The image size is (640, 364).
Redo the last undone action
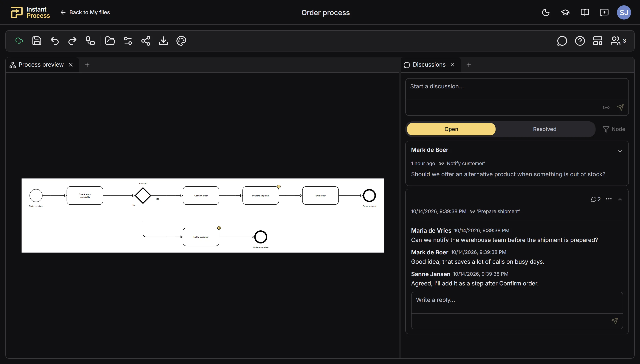(72, 41)
